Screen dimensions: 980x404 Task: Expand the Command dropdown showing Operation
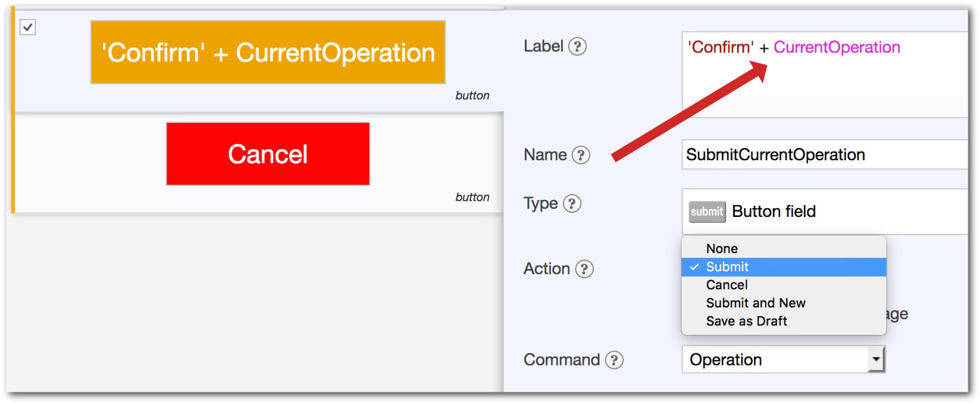point(783,360)
